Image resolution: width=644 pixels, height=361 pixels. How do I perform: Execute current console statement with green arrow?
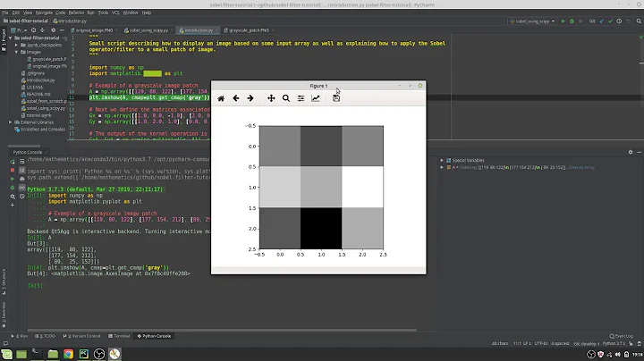(x=13, y=179)
